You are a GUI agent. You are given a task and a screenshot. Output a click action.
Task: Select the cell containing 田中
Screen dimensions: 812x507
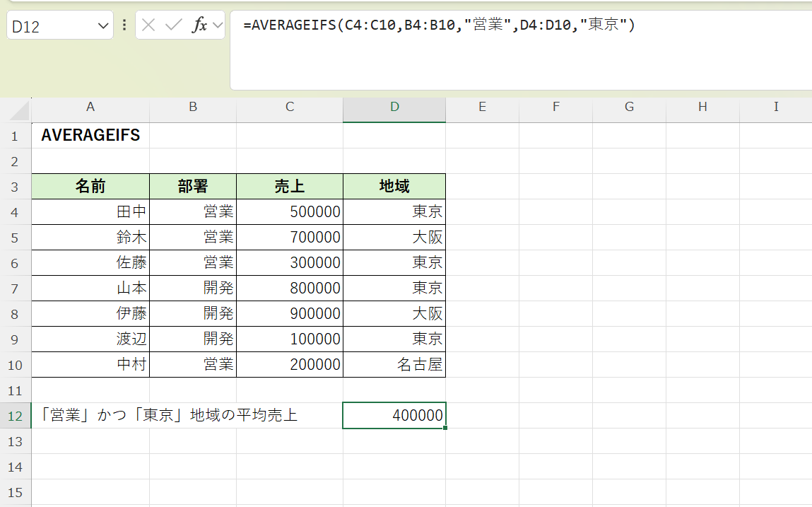pyautogui.click(x=90, y=211)
